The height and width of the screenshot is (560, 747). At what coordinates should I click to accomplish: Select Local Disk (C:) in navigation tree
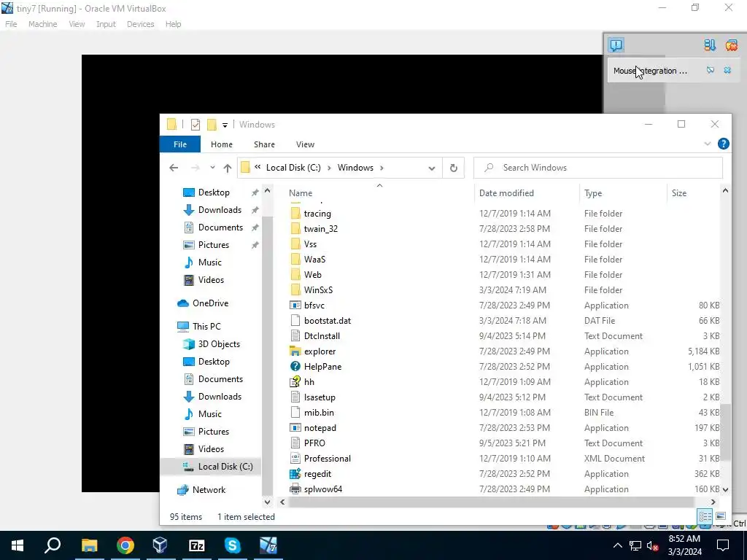pos(225,467)
